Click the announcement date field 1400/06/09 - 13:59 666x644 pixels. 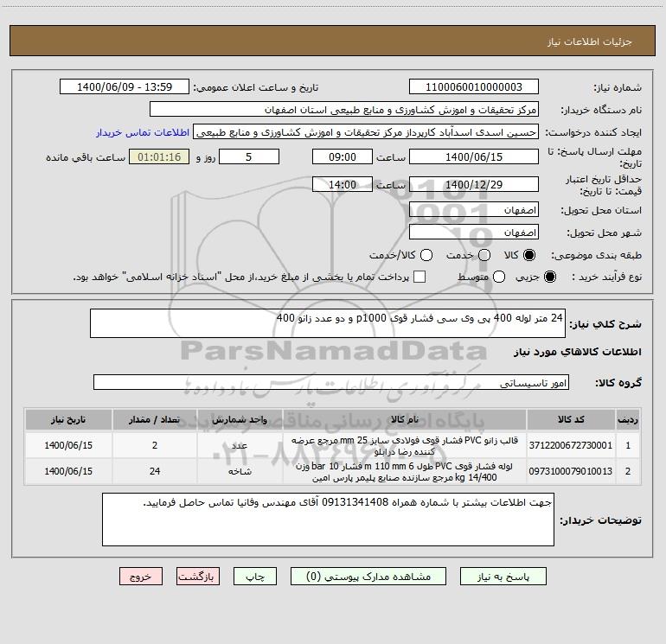(x=125, y=86)
